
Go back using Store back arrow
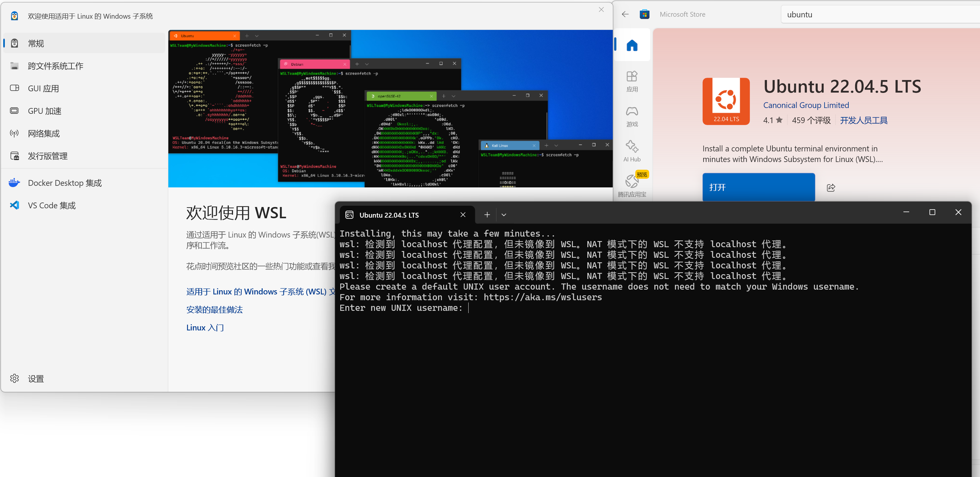click(x=625, y=14)
